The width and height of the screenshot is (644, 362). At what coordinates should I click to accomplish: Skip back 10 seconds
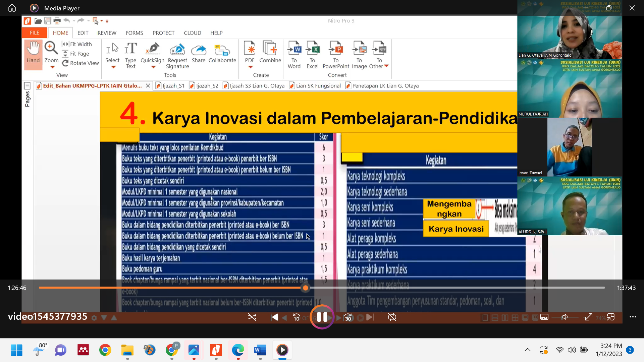296,317
